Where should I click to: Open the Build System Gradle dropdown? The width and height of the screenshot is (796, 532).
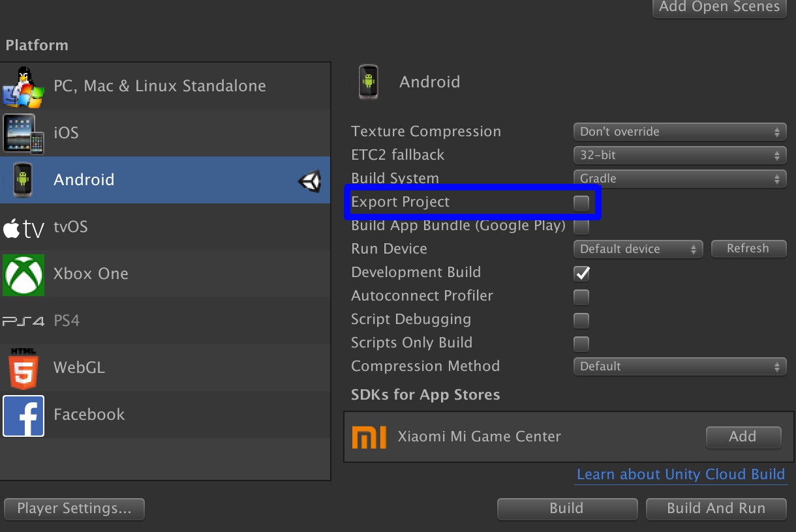coord(680,179)
